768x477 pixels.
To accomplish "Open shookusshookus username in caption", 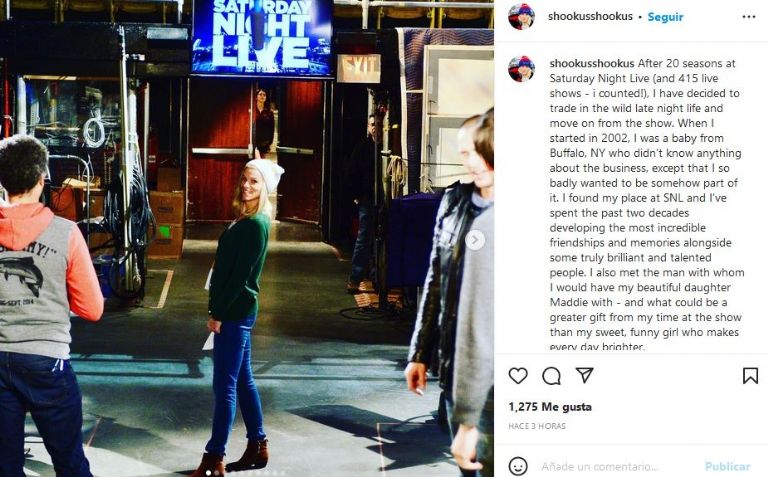I will 592,63.
